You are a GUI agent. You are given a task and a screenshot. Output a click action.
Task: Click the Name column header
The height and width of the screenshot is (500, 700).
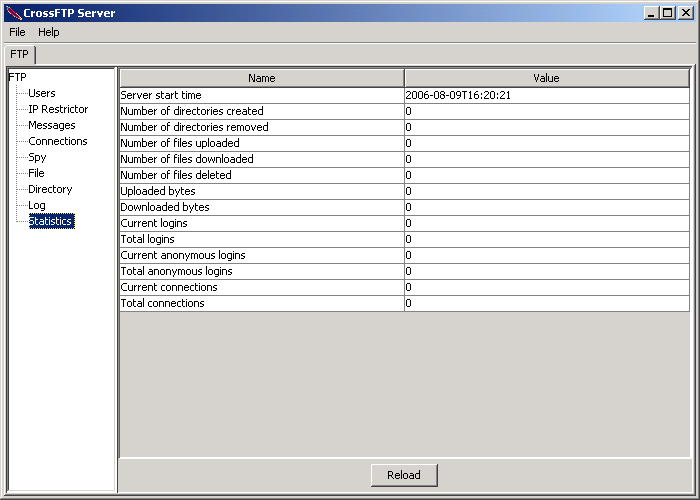[x=262, y=78]
